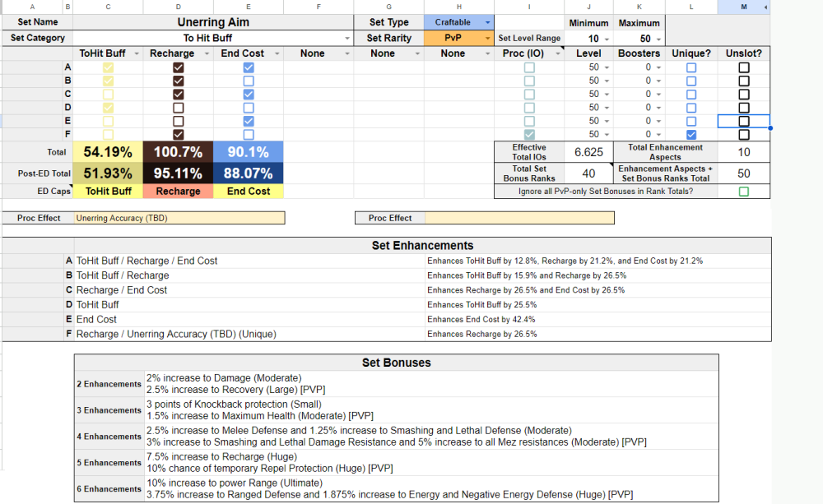Open the Maximum level range dropdown
Viewport: 823px width, 504px height.
(x=658, y=39)
